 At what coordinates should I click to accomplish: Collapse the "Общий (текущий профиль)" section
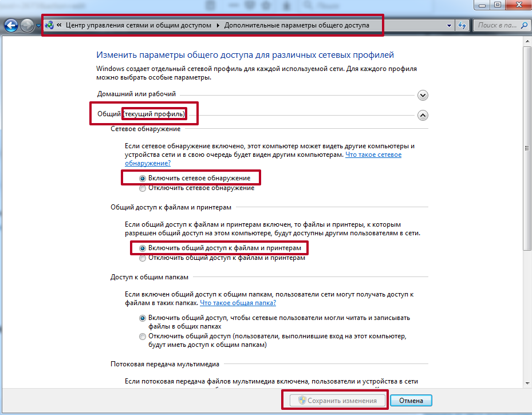(x=423, y=115)
